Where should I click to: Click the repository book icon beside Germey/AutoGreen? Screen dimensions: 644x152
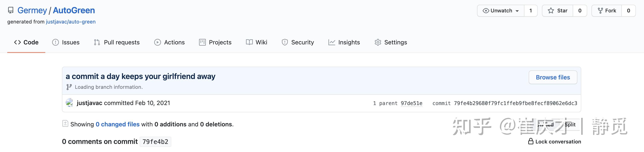10,10
